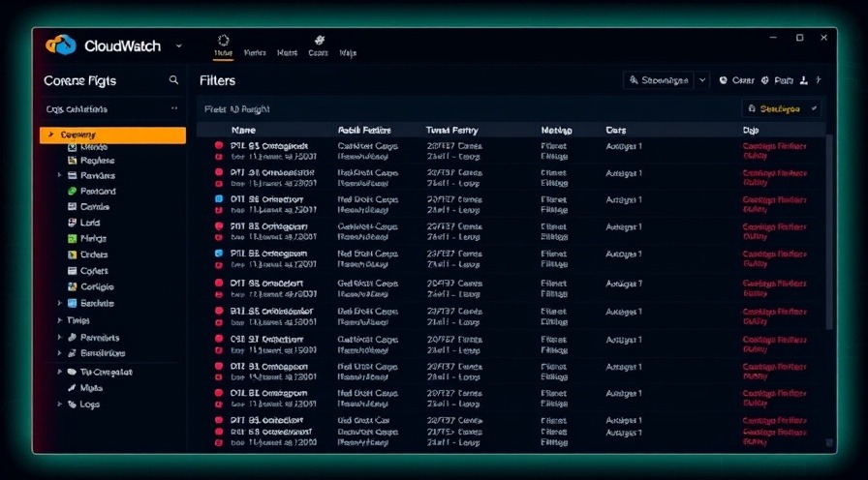Click the red status dot in first table row
Screen dimensions: 868x480
point(219,145)
